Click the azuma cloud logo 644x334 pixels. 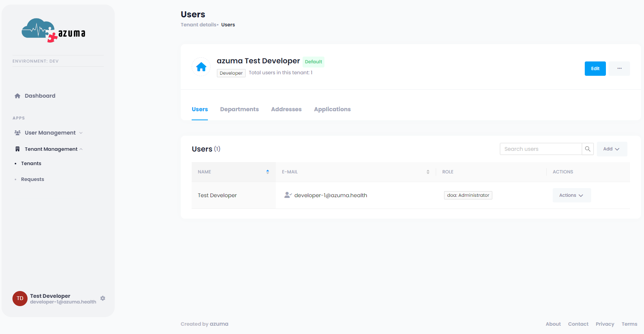click(x=53, y=31)
